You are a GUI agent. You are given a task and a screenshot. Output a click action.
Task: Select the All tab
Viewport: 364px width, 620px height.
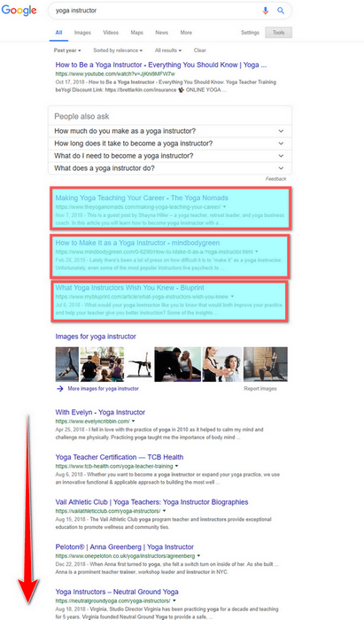tap(58, 33)
